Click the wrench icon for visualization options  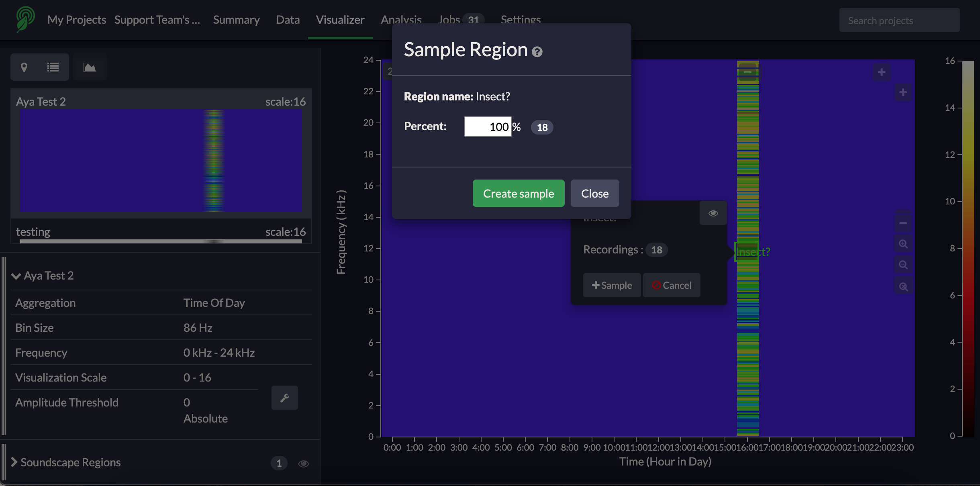(x=284, y=398)
